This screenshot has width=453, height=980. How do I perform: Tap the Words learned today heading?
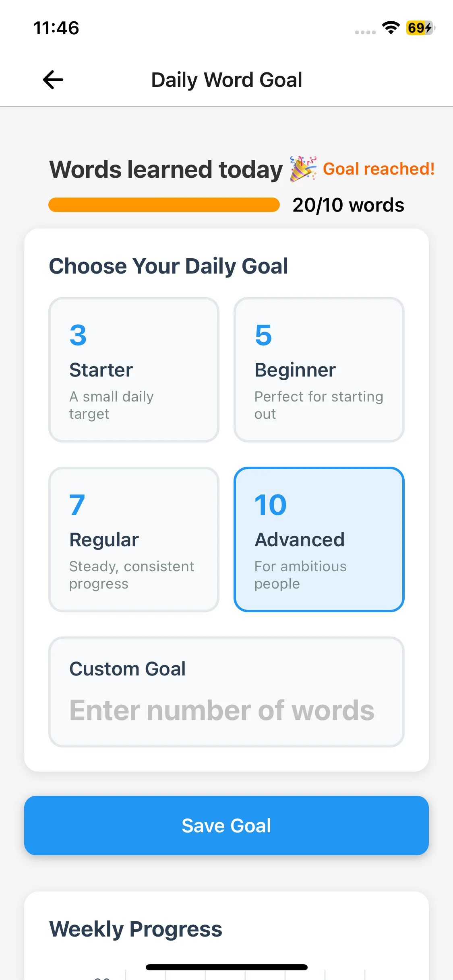tap(166, 169)
